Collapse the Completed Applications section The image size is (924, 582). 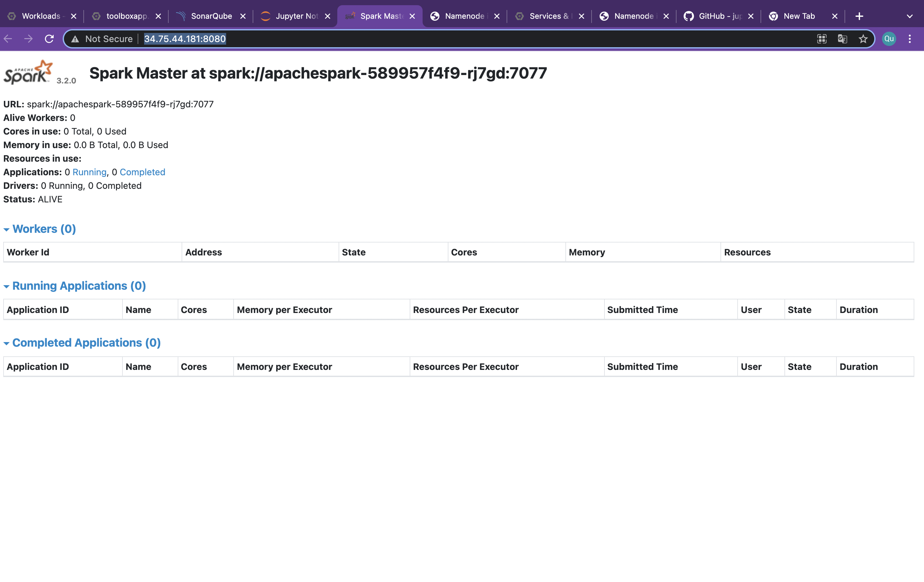coord(6,343)
